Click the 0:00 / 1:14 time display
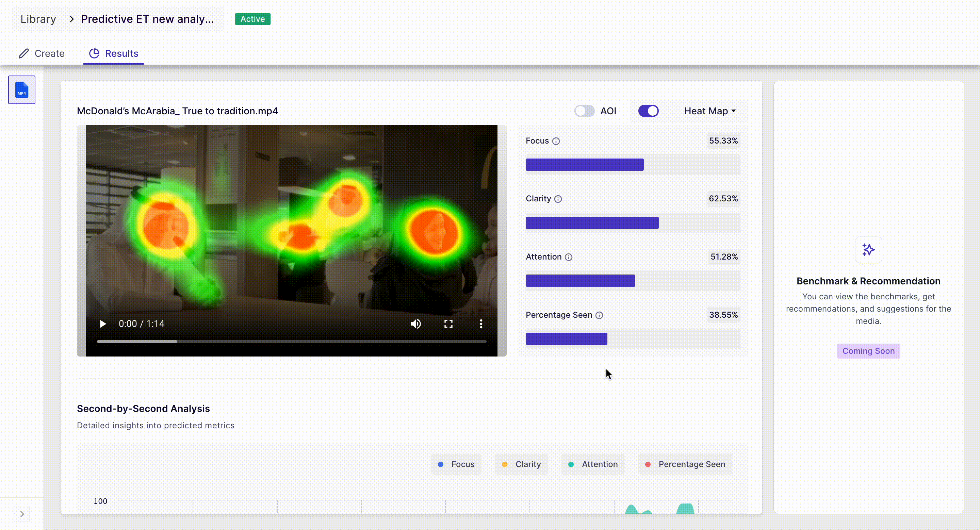 [x=142, y=324]
